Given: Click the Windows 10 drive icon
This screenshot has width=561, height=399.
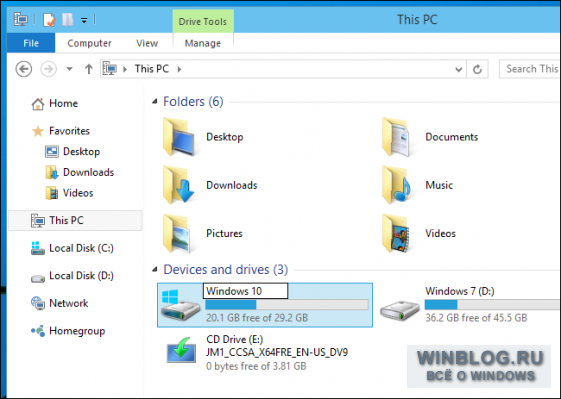Looking at the screenshot, I should click(180, 305).
